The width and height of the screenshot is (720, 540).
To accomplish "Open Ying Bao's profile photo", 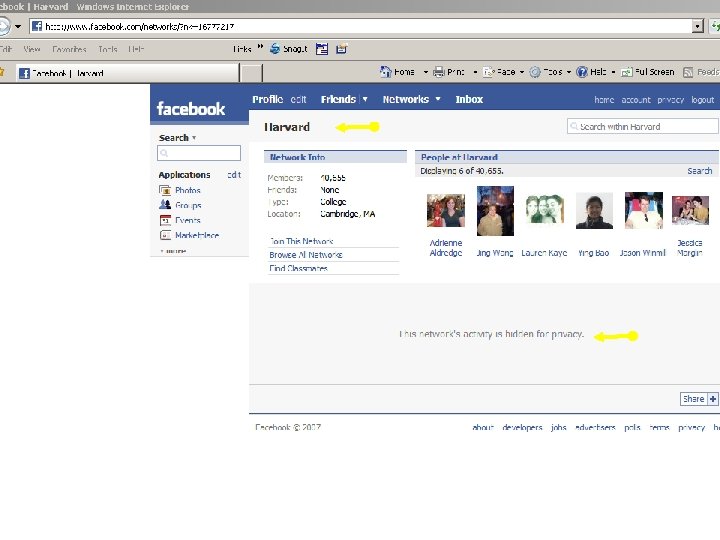I will pos(594,211).
